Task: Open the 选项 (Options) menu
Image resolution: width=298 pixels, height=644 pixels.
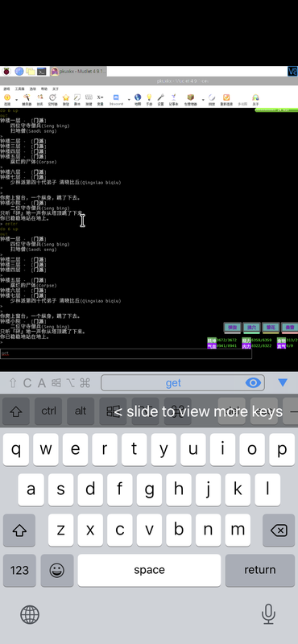Action: click(x=33, y=89)
